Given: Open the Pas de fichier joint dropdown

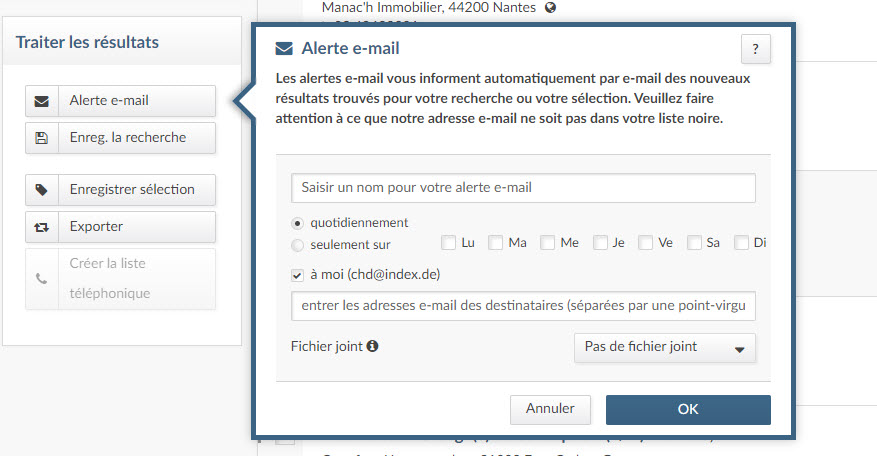Looking at the screenshot, I should 664,347.
